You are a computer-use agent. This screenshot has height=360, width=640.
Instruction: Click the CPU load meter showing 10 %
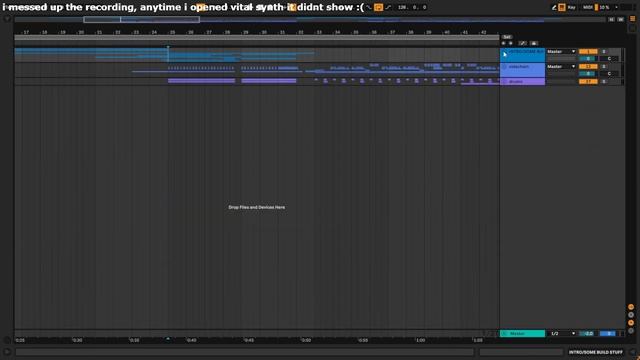pyautogui.click(x=604, y=7)
